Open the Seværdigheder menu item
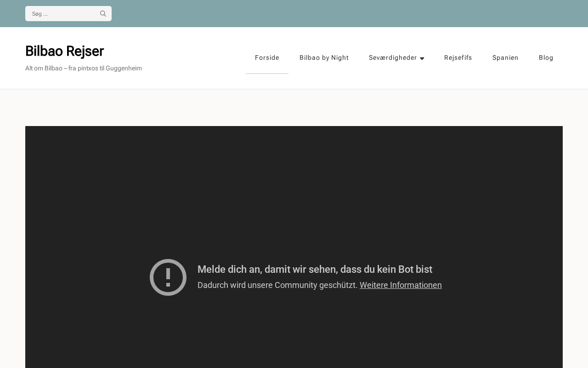The height and width of the screenshot is (368, 588). pos(393,58)
